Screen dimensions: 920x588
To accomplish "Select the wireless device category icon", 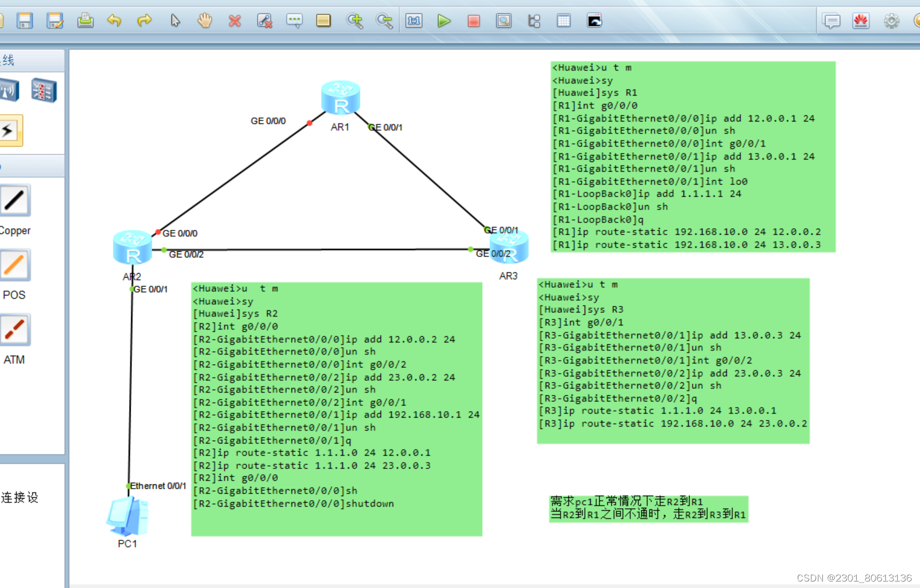I will click(x=9, y=91).
